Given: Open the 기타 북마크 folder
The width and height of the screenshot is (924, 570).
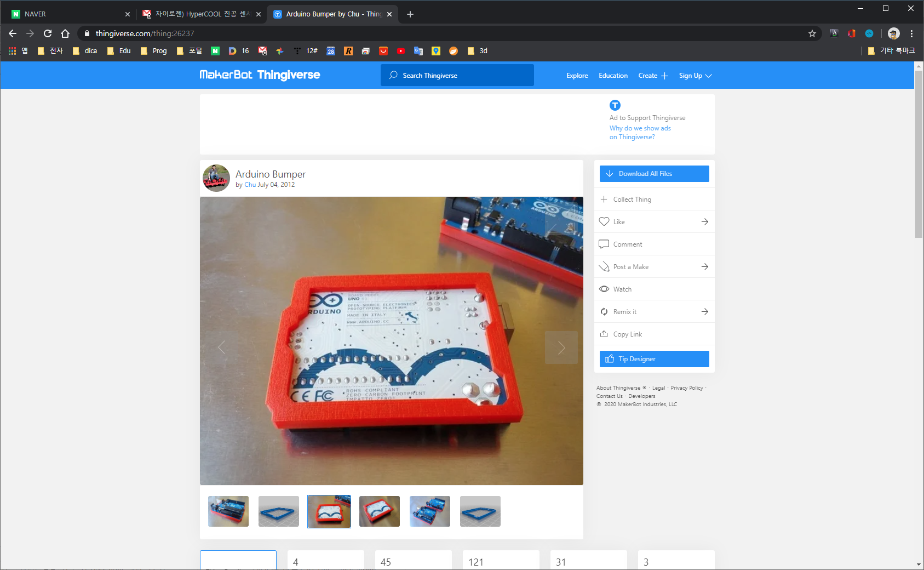Looking at the screenshot, I should pos(892,51).
